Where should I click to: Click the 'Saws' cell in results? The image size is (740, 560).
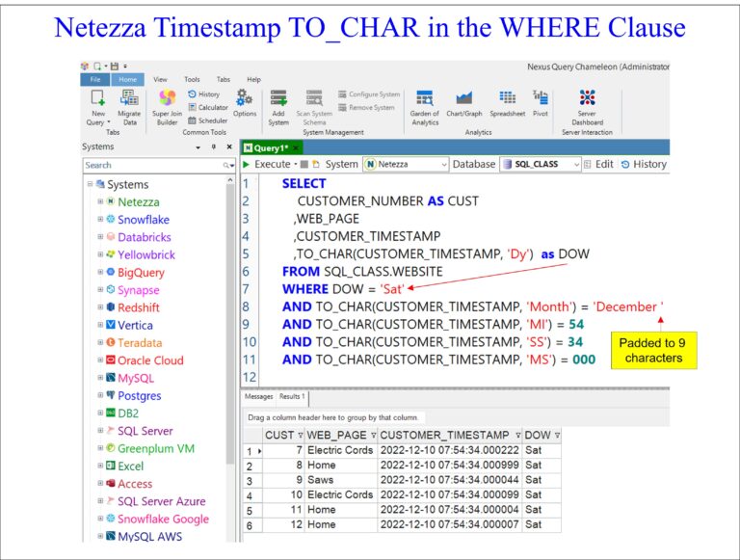[x=341, y=480]
